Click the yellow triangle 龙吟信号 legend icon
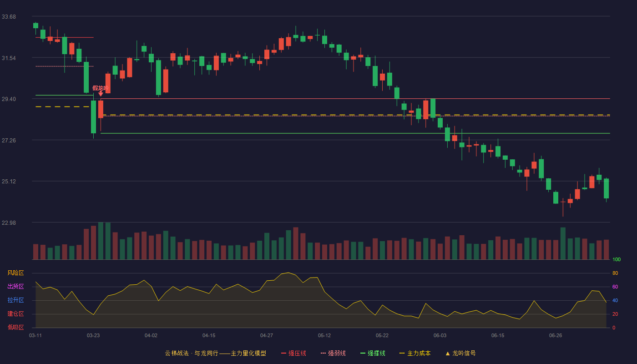 click(x=447, y=353)
